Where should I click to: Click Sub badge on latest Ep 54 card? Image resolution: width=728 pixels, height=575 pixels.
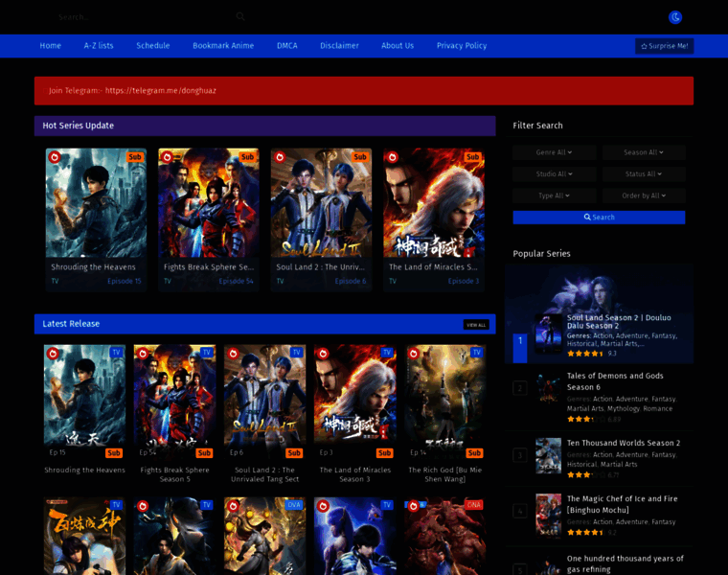(x=204, y=453)
